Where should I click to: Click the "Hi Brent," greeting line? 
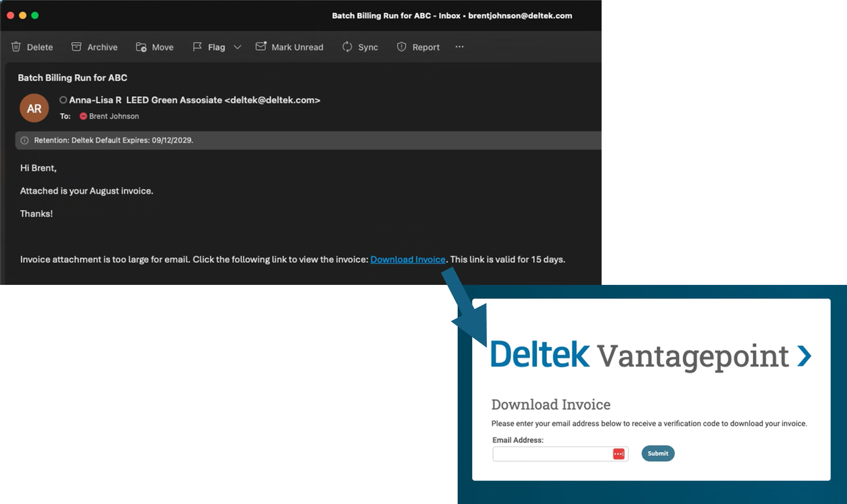click(x=39, y=168)
